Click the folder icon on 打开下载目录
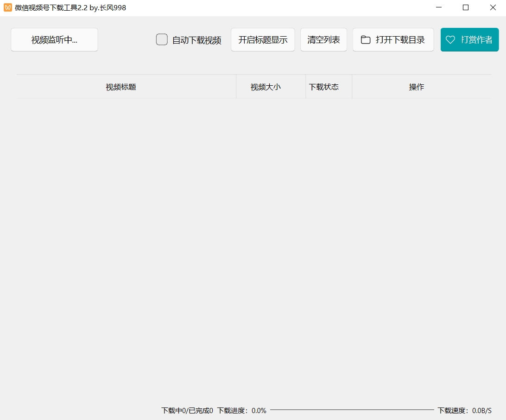This screenshot has width=506, height=420. [x=366, y=40]
